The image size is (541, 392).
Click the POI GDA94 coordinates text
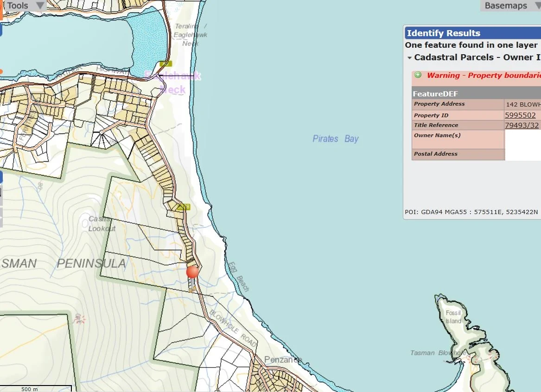(x=471, y=212)
